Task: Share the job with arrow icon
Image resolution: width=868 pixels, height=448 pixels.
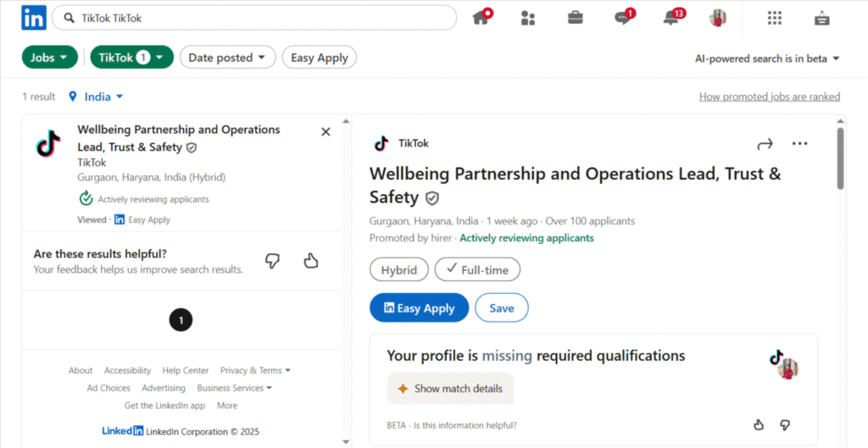Action: pos(765,144)
